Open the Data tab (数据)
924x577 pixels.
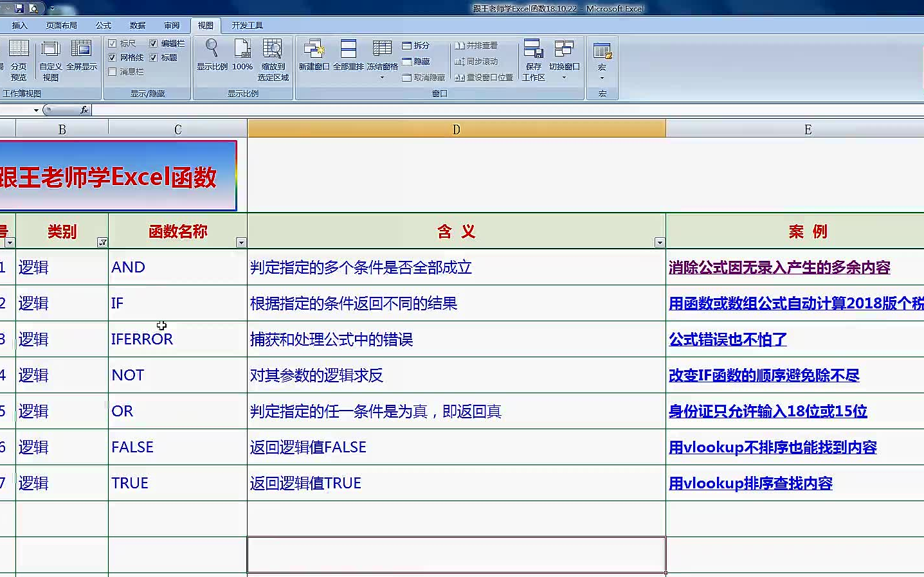[138, 26]
